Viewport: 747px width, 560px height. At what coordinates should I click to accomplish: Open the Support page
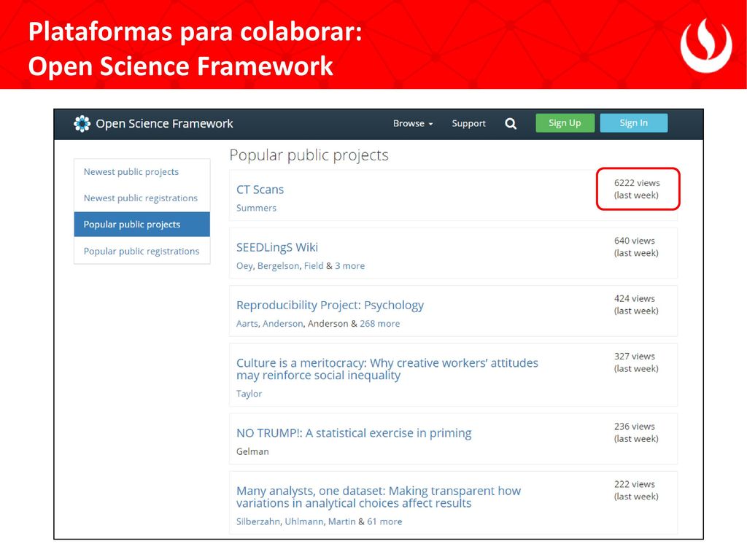click(469, 124)
